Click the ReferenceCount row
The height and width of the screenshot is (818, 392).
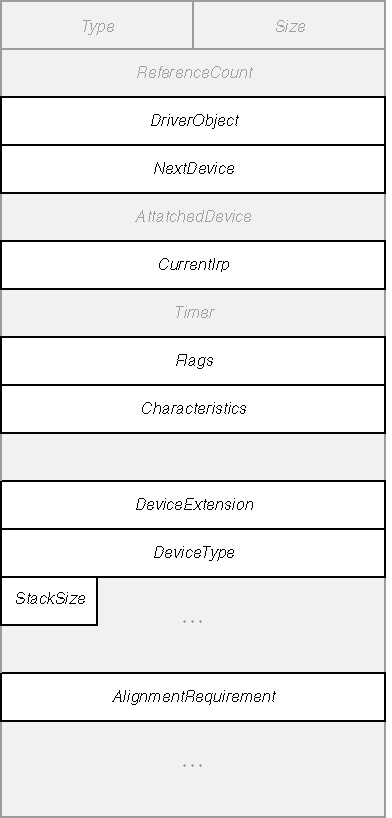point(193,73)
